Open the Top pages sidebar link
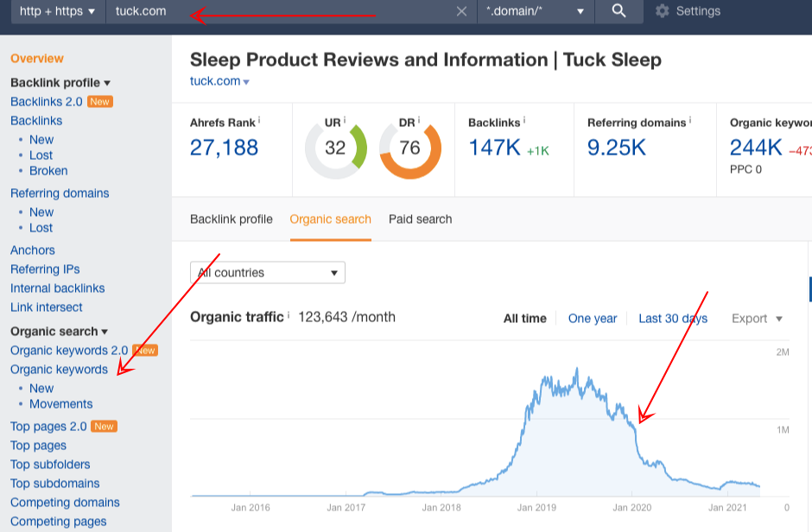 [x=38, y=446]
